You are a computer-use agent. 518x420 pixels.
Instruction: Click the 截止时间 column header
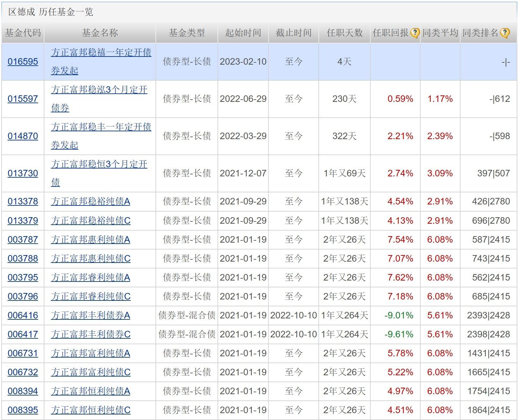point(294,33)
